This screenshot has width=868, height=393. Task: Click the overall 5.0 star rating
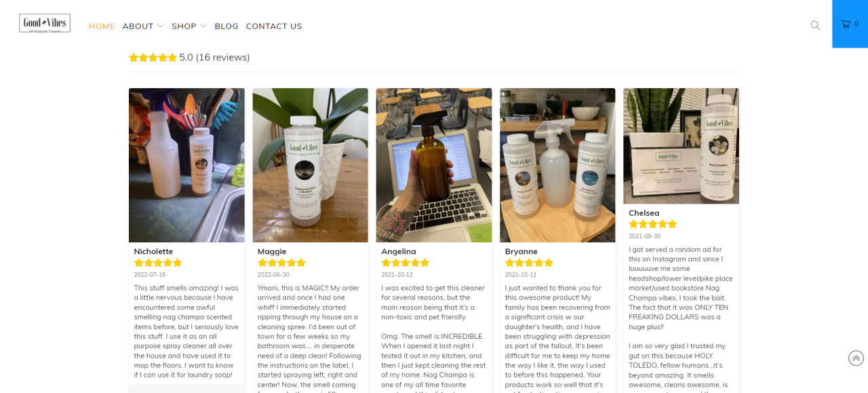pyautogui.click(x=153, y=58)
